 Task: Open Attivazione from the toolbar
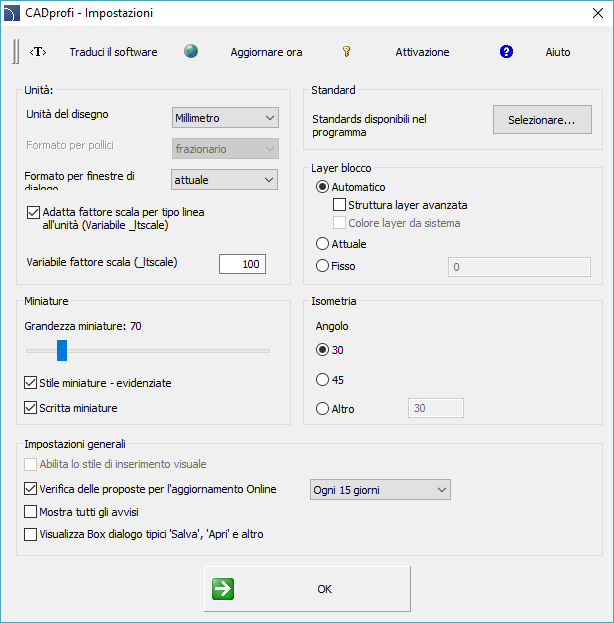point(422,52)
